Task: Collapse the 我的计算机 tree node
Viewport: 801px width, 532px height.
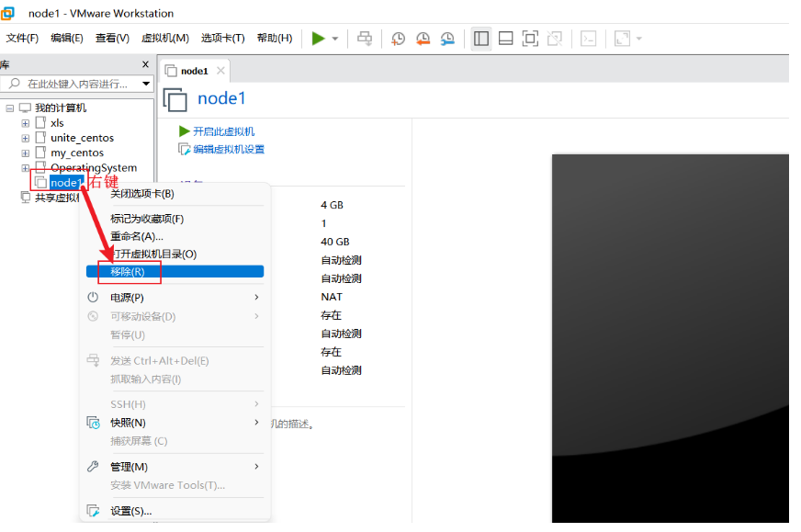Action: coord(10,108)
